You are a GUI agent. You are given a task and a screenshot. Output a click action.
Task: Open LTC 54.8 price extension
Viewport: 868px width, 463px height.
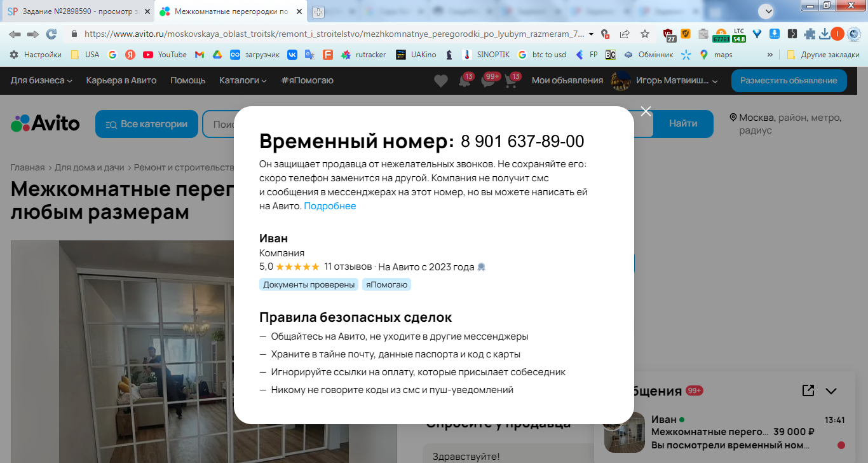click(x=738, y=34)
